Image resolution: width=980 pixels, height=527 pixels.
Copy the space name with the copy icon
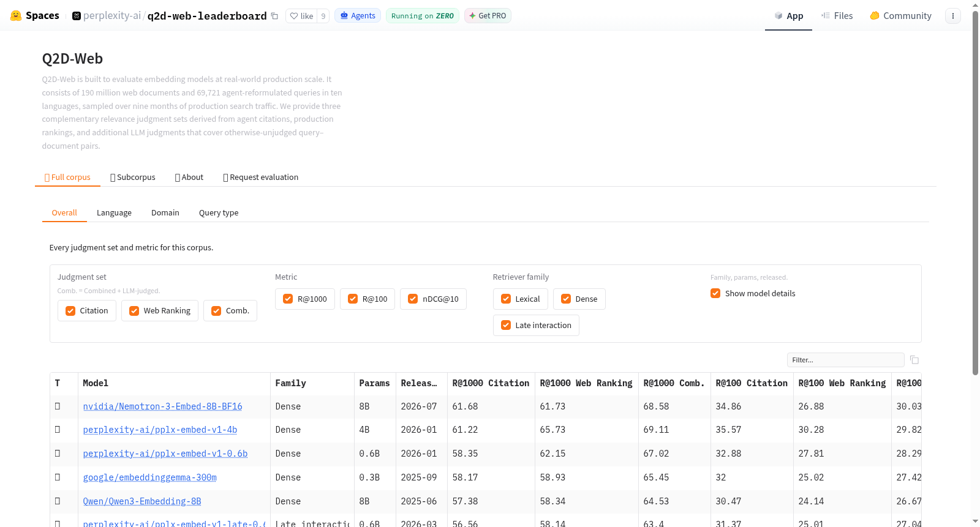click(274, 16)
